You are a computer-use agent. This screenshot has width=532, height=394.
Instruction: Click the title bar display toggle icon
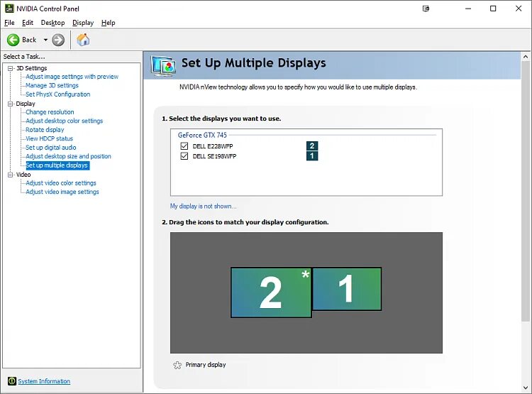coord(426,9)
